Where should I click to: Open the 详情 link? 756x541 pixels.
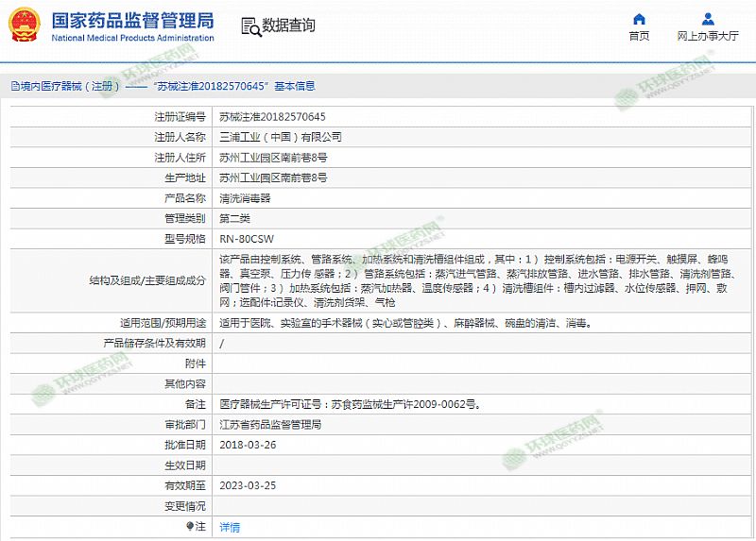[230, 527]
